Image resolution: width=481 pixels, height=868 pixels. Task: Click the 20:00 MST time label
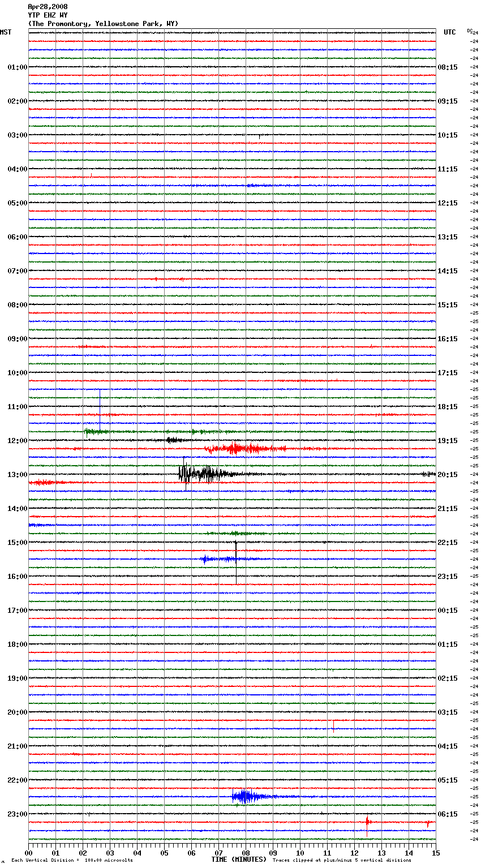[17, 712]
